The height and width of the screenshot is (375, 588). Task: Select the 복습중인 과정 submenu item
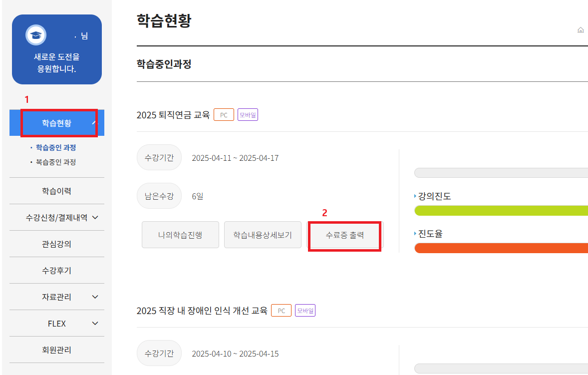pos(56,162)
